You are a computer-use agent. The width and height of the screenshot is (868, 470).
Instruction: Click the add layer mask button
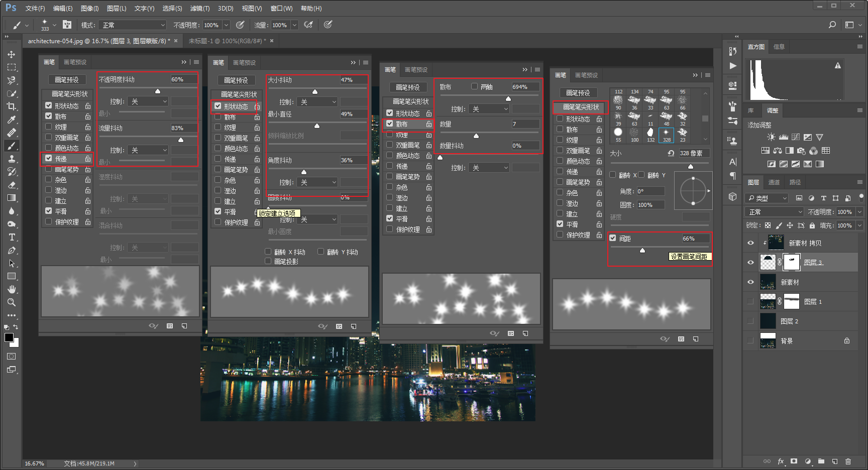tap(794, 461)
